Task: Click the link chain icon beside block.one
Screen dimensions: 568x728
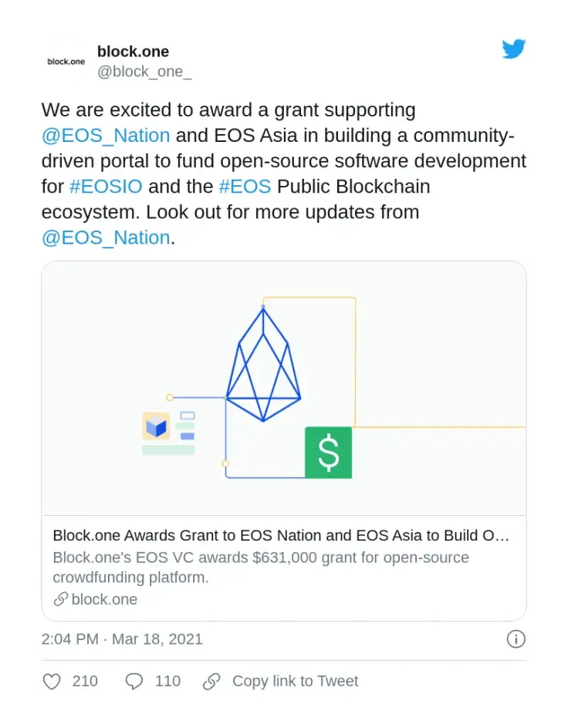Action: [x=61, y=599]
